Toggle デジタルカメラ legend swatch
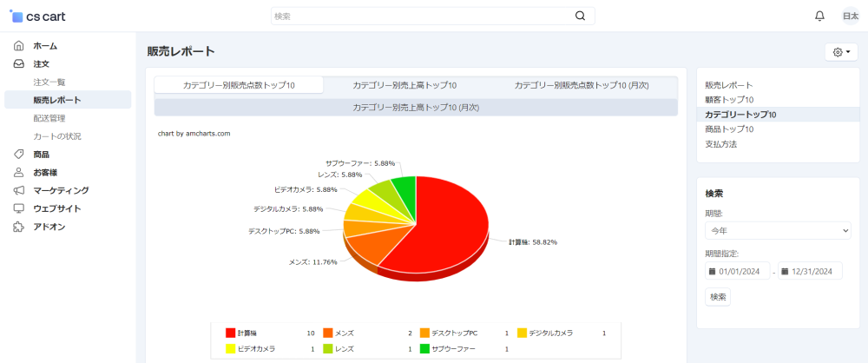Screen dimensions: 868x363 [522, 333]
